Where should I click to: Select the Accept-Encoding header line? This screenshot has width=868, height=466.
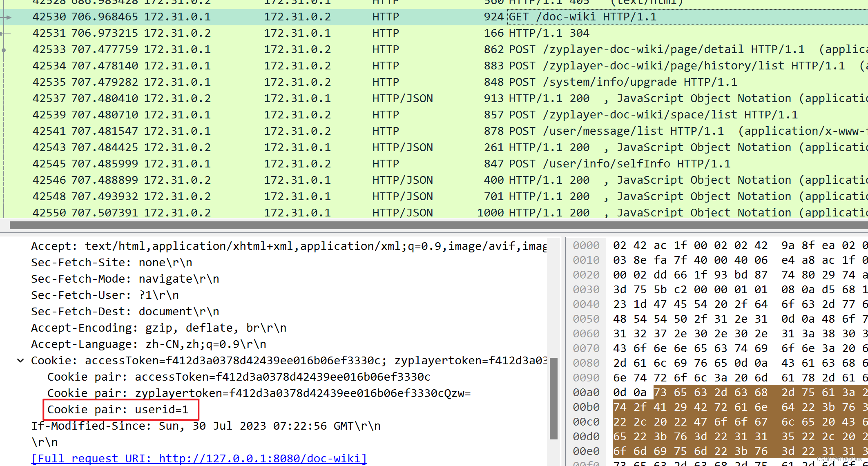coord(159,328)
